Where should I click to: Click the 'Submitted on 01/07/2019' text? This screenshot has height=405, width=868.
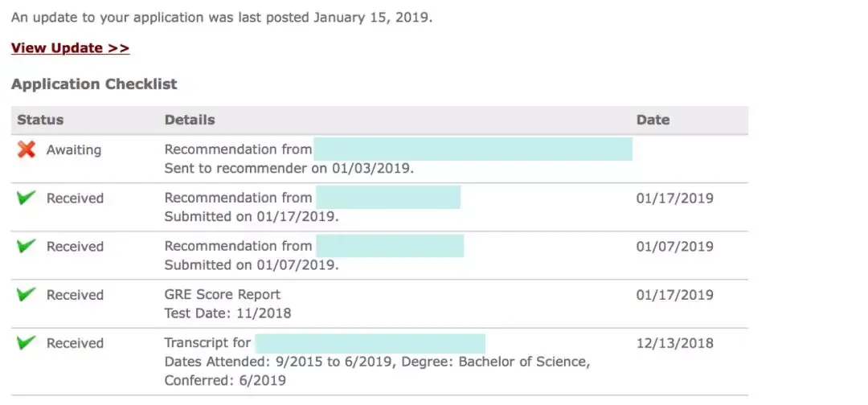click(252, 265)
